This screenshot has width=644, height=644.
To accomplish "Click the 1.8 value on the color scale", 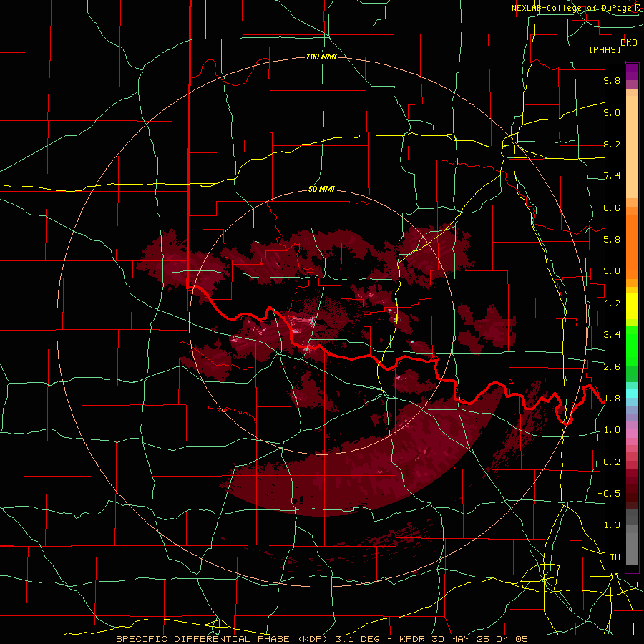I will 612,399.
